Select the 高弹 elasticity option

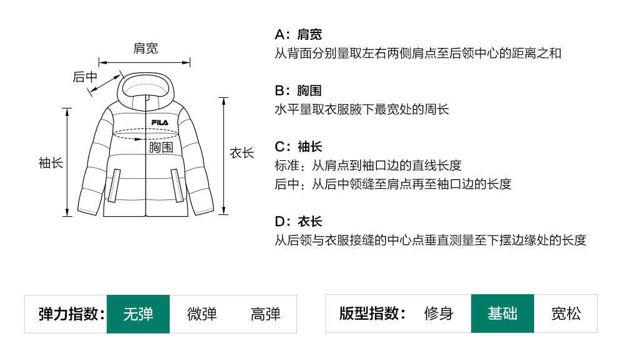[265, 314]
